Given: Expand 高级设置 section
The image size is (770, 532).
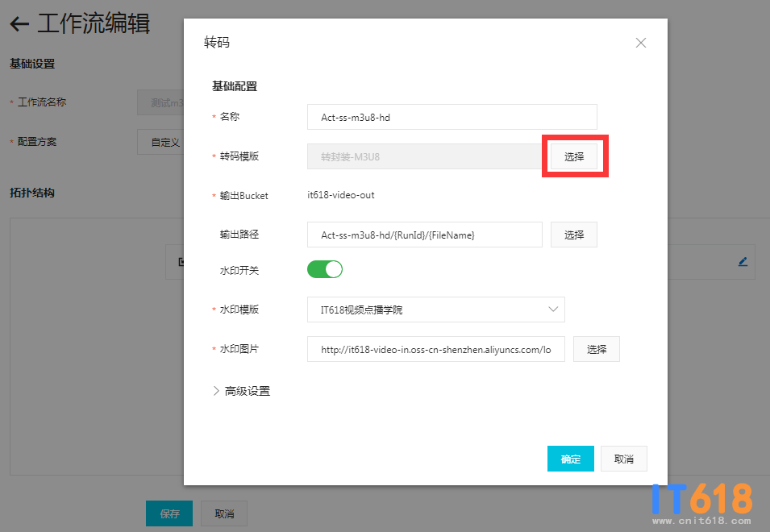Looking at the screenshot, I should pos(242,391).
